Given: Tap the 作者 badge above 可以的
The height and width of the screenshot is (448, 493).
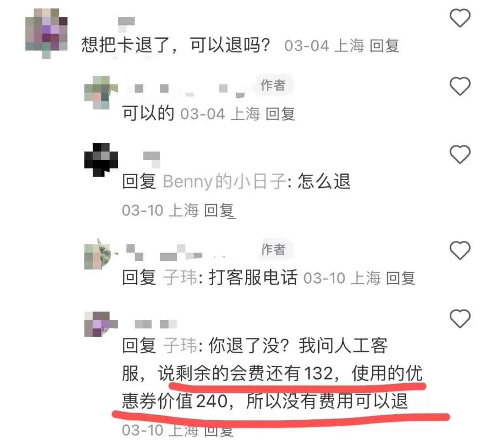Looking at the screenshot, I should click(273, 85).
